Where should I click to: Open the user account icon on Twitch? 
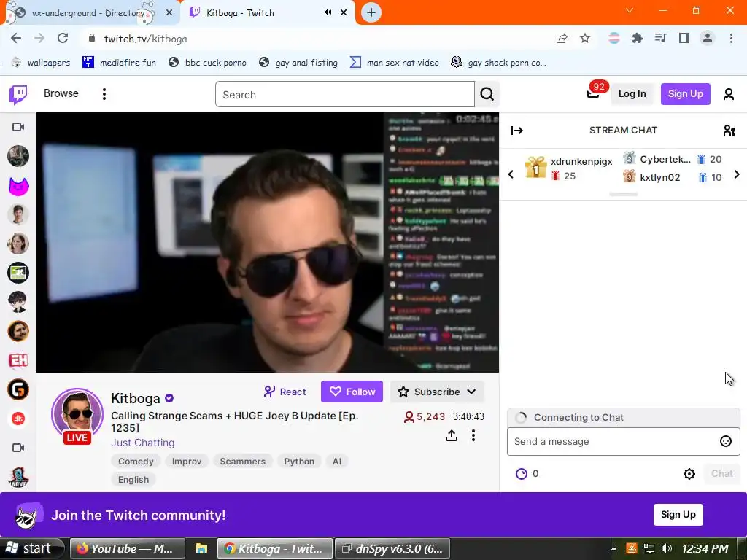(x=729, y=94)
